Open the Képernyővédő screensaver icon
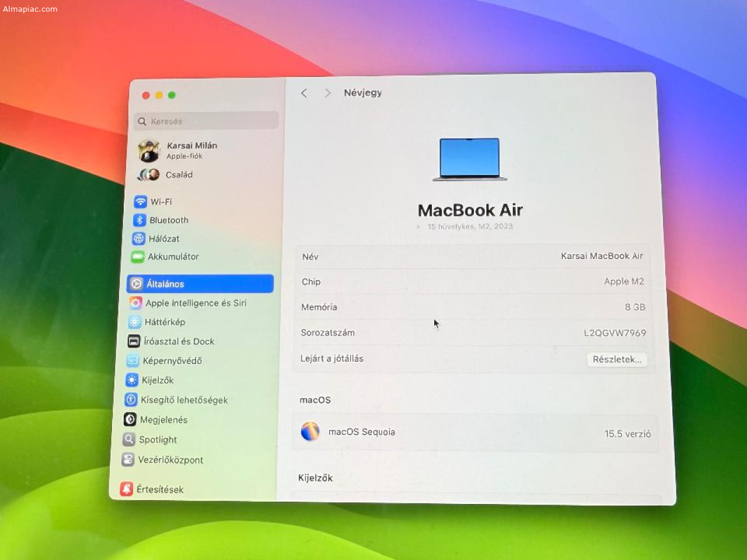Image resolution: width=747 pixels, height=560 pixels. pos(133,360)
